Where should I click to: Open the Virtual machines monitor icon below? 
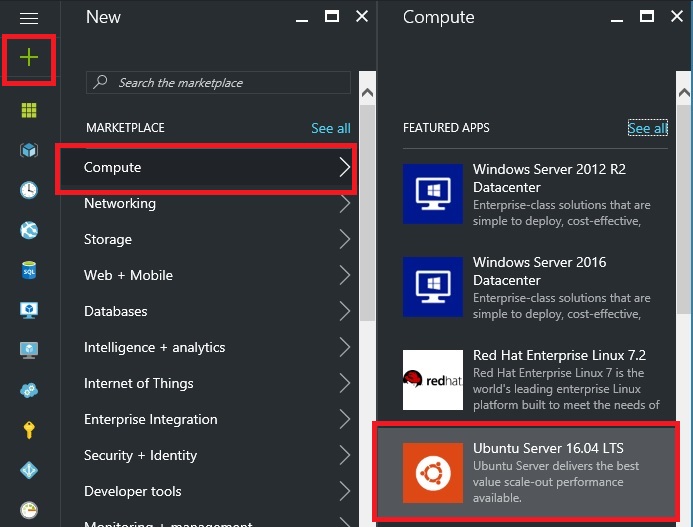tap(29, 350)
